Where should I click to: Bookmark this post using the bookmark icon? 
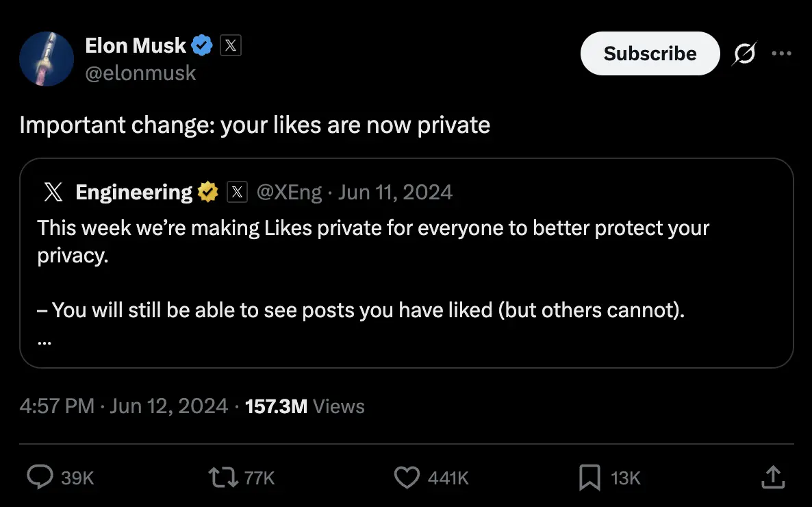590,478
